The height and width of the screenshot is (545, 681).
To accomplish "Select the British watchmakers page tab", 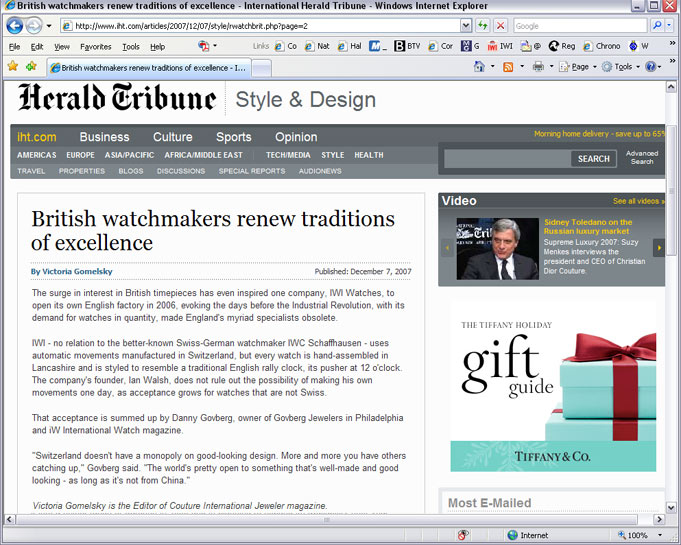I will click(x=148, y=68).
